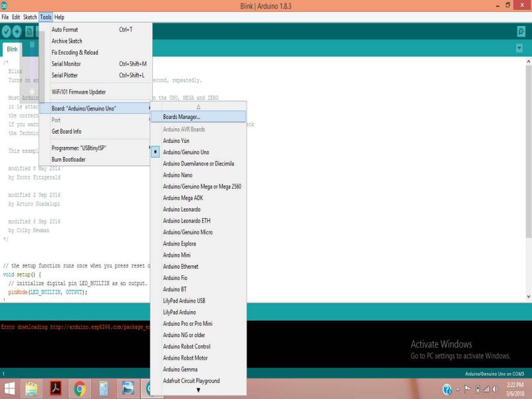532x399 pixels.
Task: Launch WiFi101 Firmware Updater
Action: 95,92
